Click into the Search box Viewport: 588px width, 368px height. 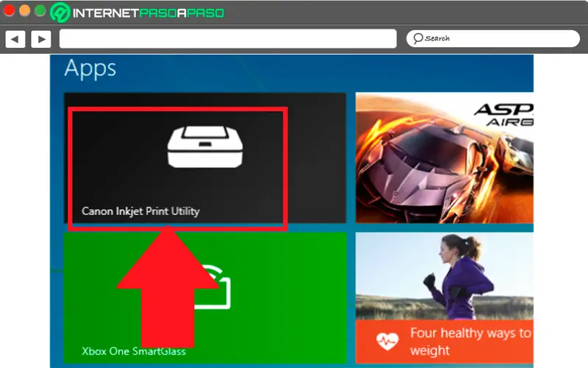tap(492, 39)
